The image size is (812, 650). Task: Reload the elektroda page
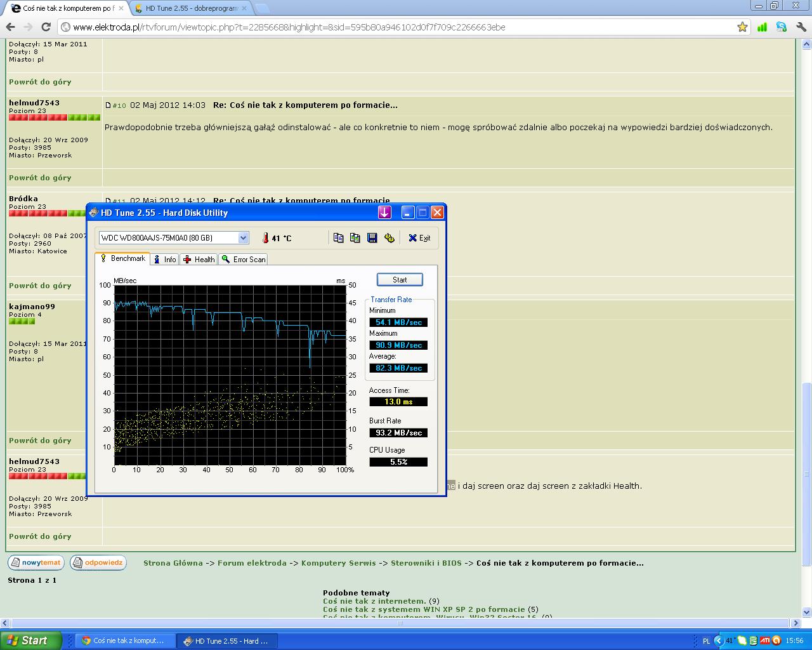tap(46, 27)
